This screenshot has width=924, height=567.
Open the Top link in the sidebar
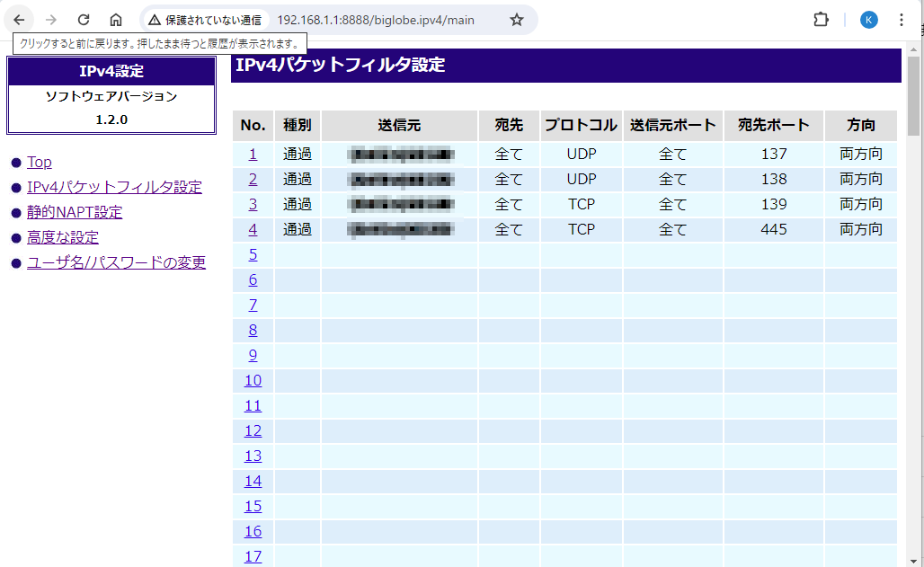pos(40,162)
